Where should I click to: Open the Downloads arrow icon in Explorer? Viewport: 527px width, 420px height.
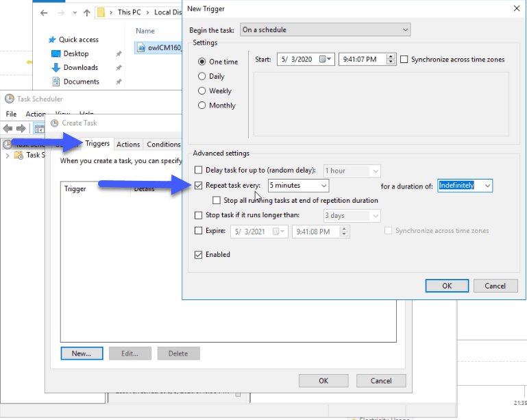click(56, 68)
